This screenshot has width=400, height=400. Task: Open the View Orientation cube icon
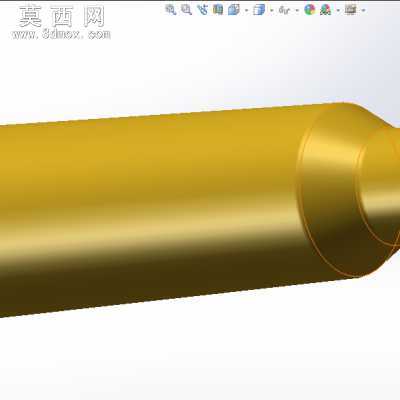[x=234, y=9]
